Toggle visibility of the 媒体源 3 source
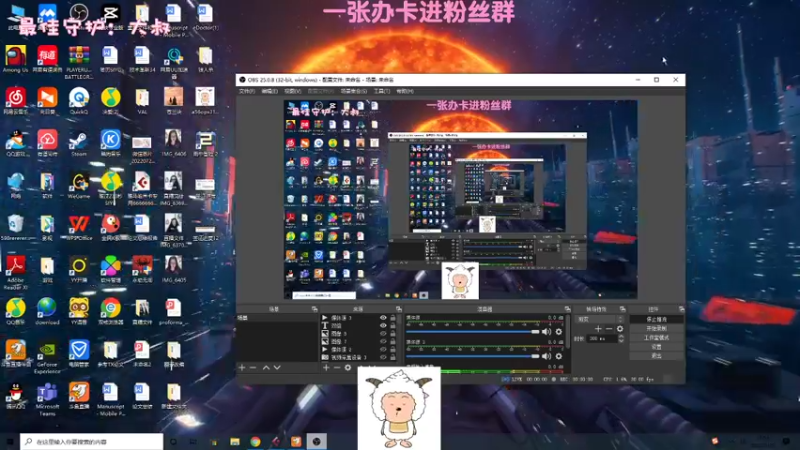 click(383, 318)
